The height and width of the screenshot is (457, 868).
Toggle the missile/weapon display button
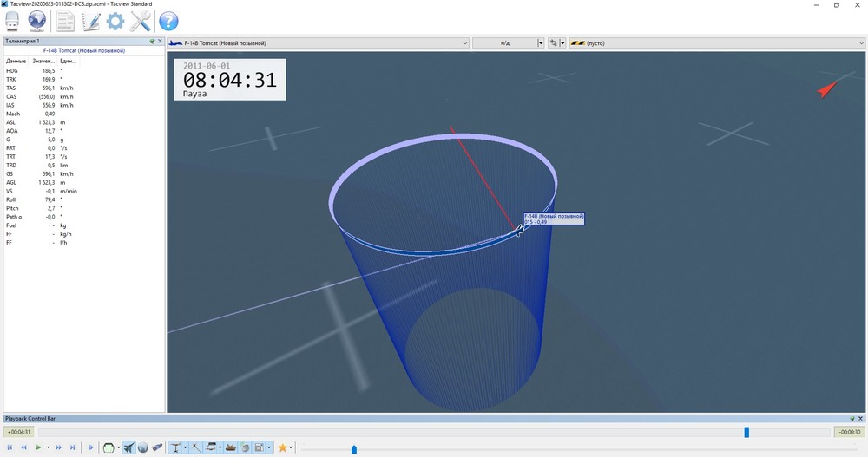tap(157, 447)
